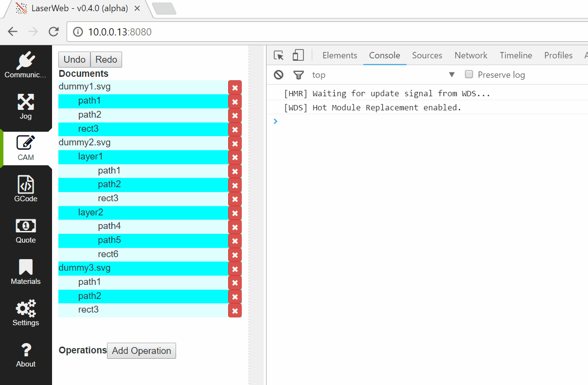
Task: Switch to DevTools Profiles tab
Action: click(x=558, y=55)
